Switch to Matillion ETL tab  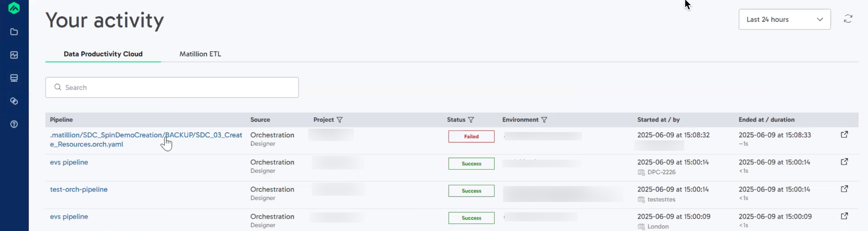coord(200,54)
